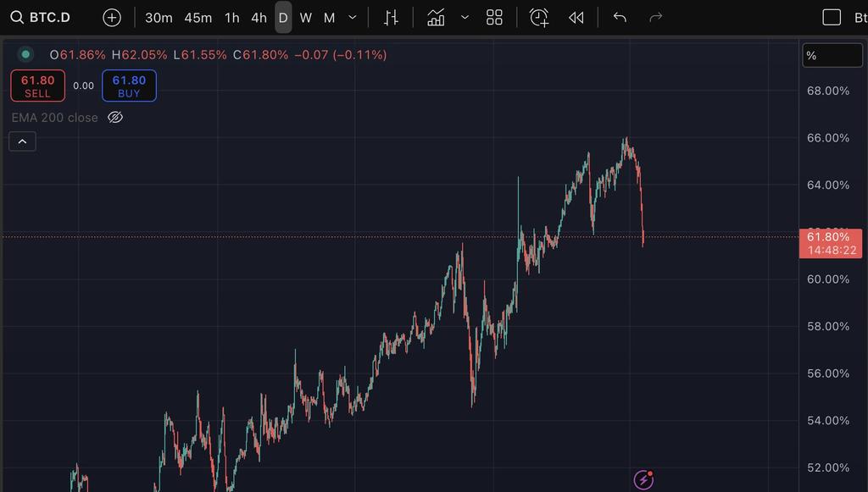The height and width of the screenshot is (492, 868).
Task: Click the 56.00% price axis label
Action: click(x=828, y=373)
